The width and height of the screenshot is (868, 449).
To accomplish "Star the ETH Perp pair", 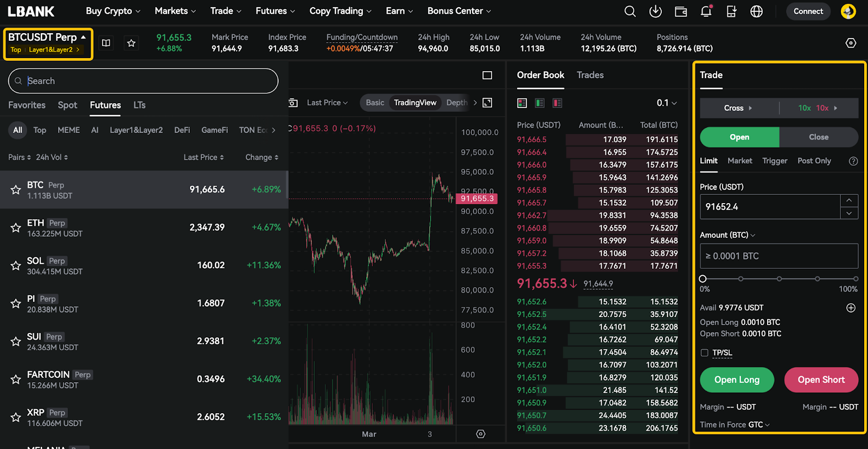I will 16,228.
